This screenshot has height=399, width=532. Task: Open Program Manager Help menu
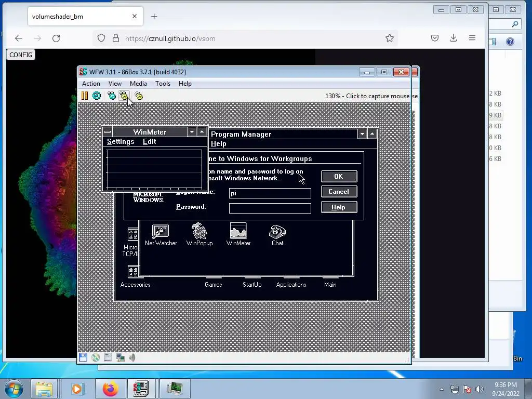coord(219,143)
